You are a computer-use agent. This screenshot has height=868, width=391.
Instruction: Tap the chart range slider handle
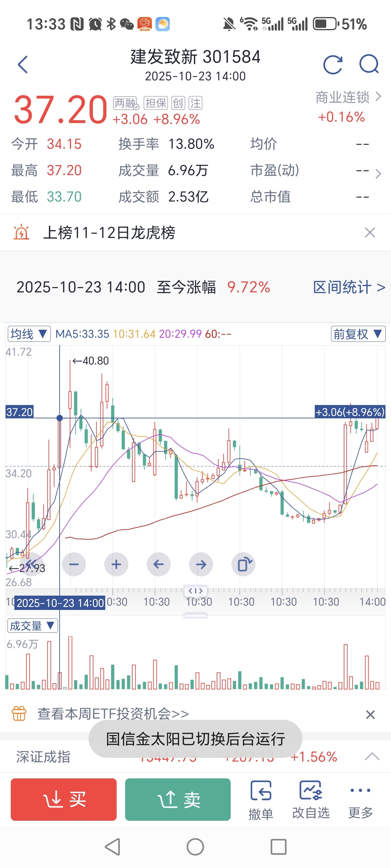195,591
